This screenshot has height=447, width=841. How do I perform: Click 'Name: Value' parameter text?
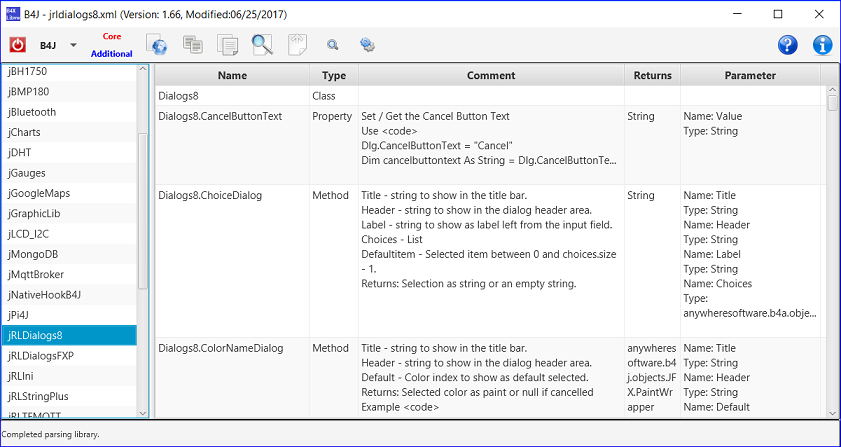(x=713, y=116)
